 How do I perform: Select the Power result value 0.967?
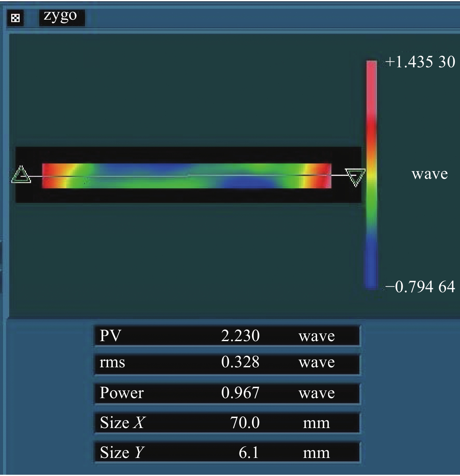[x=240, y=393]
